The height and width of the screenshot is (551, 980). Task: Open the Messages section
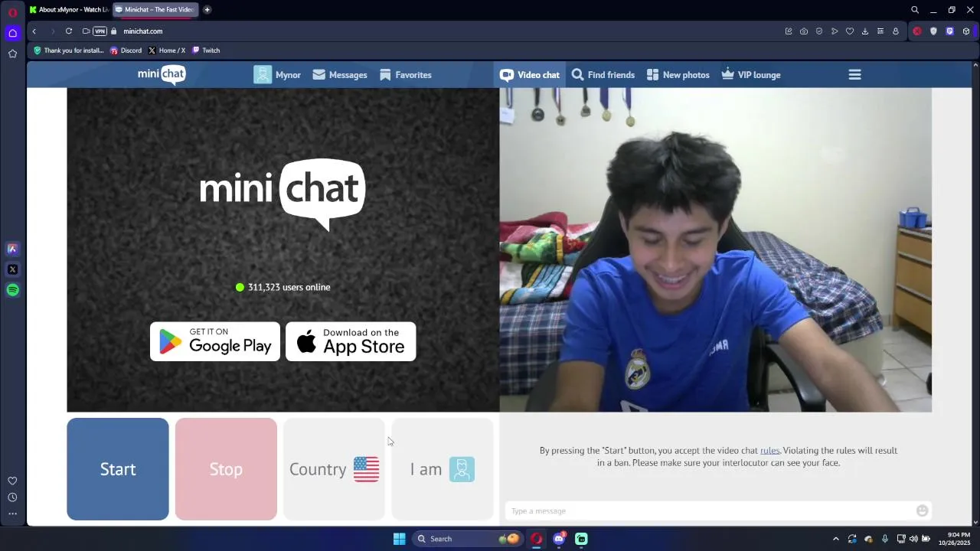click(x=340, y=75)
